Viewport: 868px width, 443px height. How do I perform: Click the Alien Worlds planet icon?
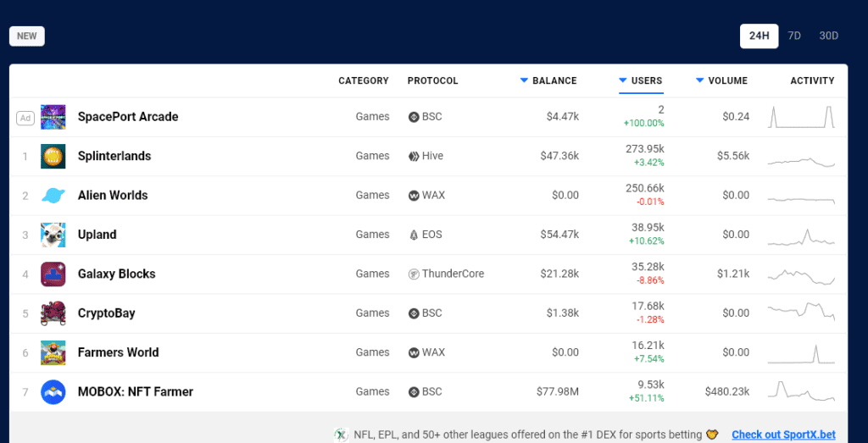(53, 196)
